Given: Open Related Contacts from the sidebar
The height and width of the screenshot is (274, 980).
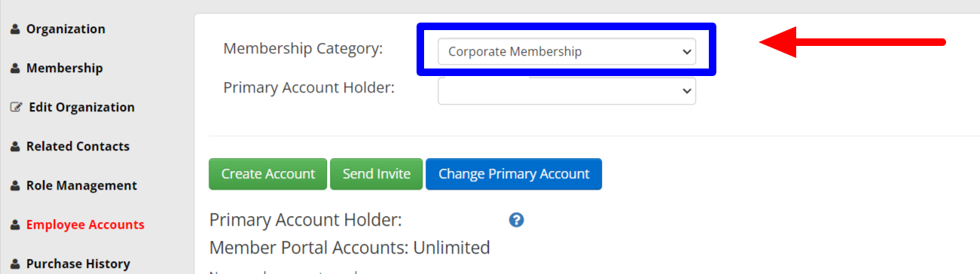Looking at the screenshot, I should pyautogui.click(x=78, y=147).
